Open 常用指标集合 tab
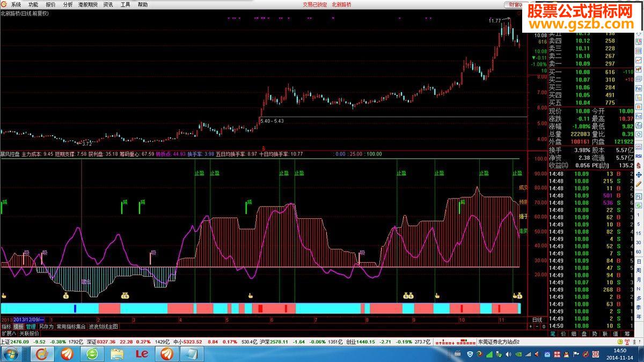The height and width of the screenshot is (362, 644). point(71,326)
